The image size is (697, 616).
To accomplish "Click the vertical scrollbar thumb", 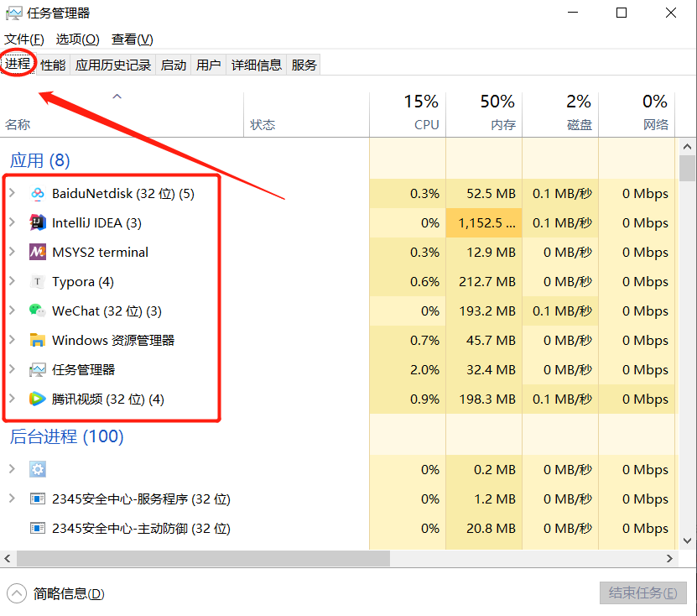I will click(687, 168).
